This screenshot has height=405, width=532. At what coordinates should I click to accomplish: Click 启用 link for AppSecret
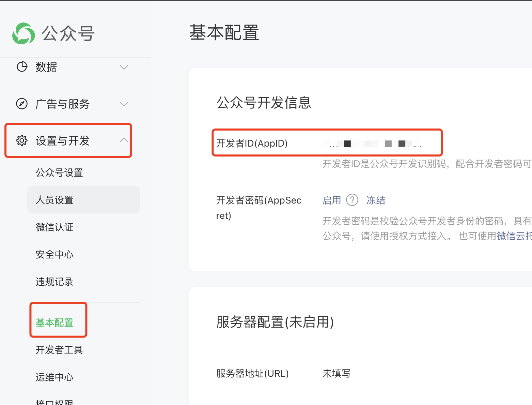[x=332, y=200]
